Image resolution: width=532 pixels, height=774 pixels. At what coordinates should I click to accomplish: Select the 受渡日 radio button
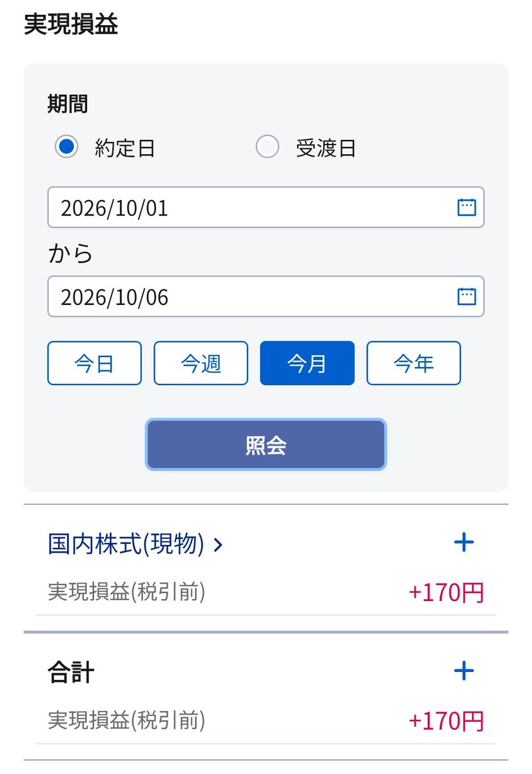tap(267, 147)
